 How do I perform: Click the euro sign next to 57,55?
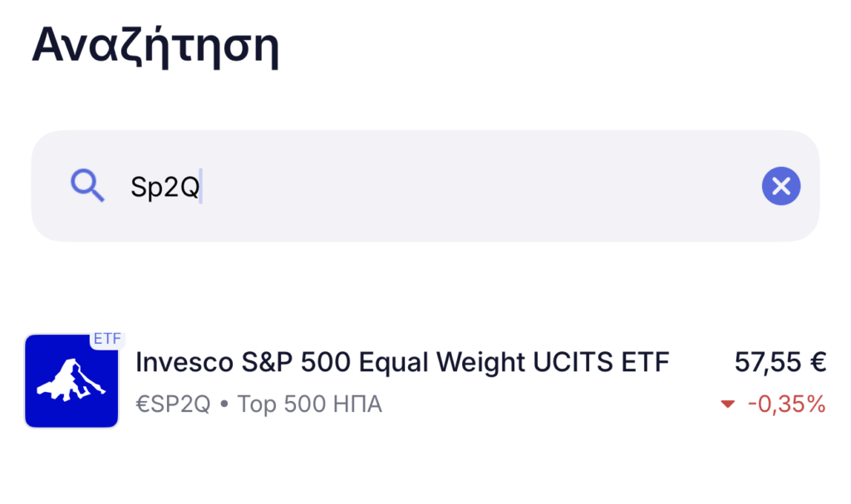tap(818, 363)
